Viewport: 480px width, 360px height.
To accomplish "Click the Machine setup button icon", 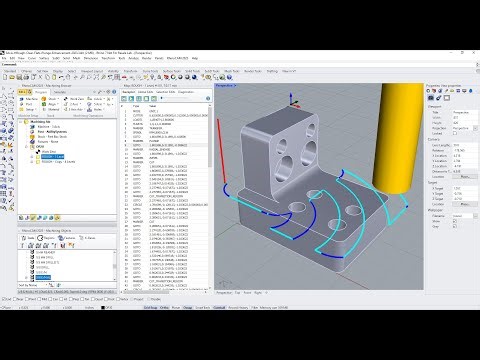I will [x=22, y=99].
